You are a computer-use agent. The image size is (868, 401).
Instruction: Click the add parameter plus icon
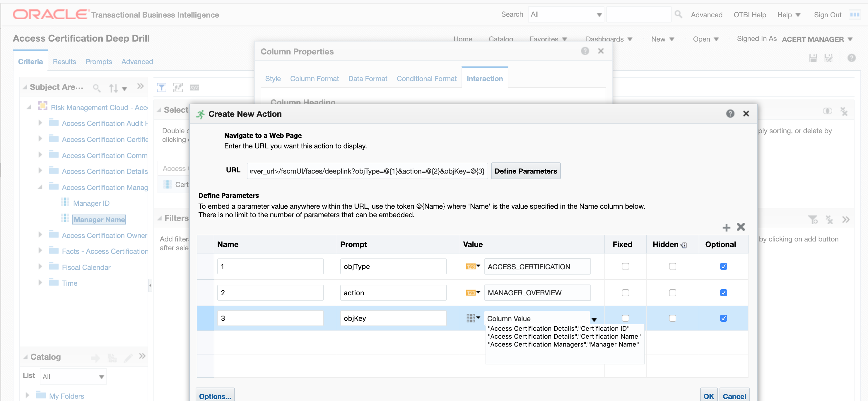726,228
